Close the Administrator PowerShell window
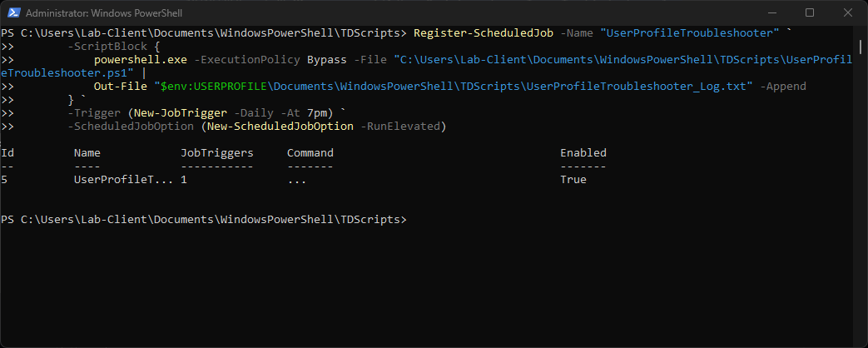 [847, 12]
